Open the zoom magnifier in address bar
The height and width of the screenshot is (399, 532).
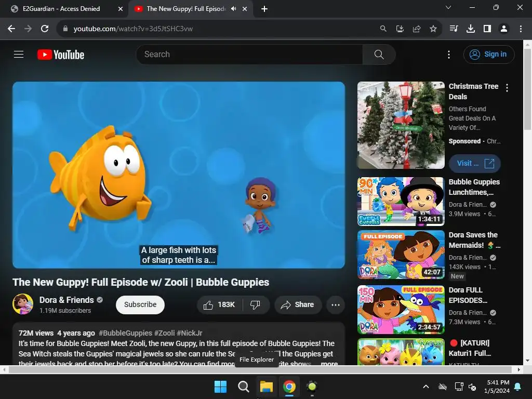[x=383, y=29]
